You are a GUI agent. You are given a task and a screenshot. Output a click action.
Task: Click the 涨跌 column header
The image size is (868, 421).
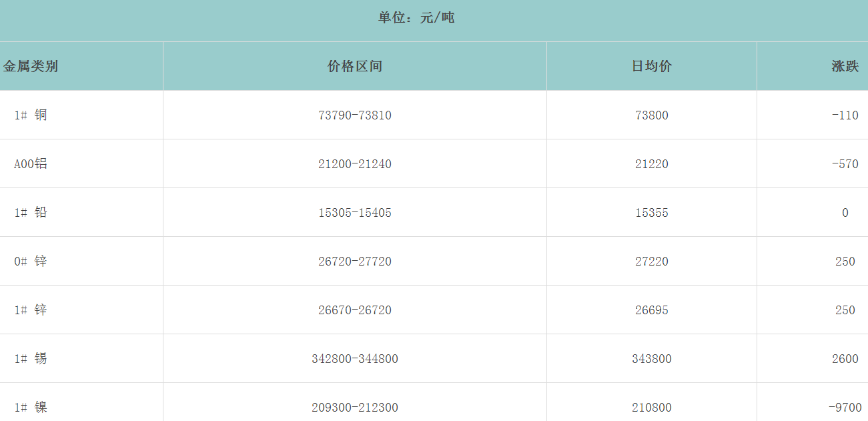[845, 66]
